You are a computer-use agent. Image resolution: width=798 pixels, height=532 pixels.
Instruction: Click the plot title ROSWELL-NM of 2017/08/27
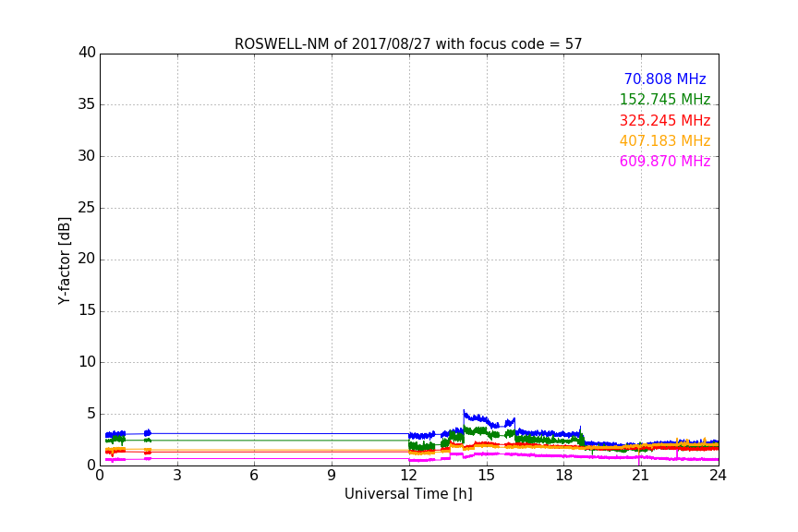[x=407, y=43]
